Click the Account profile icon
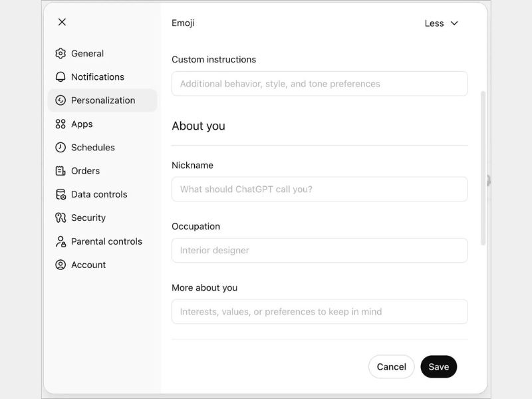This screenshot has width=532, height=399. click(x=61, y=265)
